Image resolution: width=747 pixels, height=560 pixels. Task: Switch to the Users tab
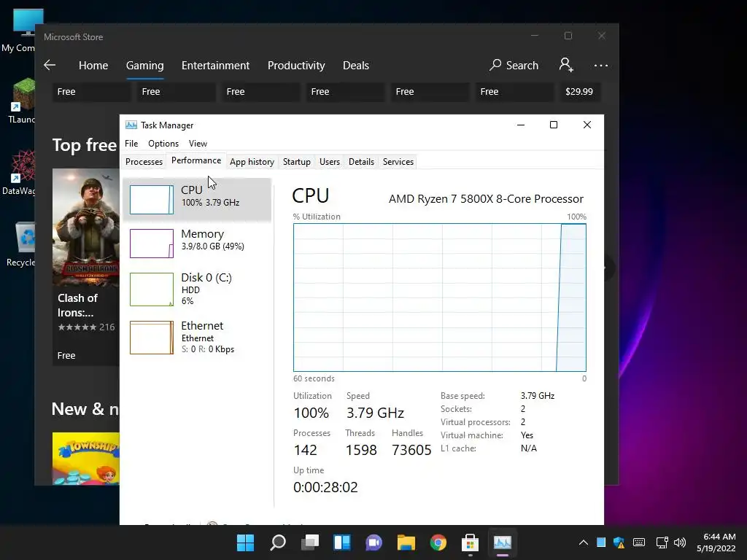(330, 162)
